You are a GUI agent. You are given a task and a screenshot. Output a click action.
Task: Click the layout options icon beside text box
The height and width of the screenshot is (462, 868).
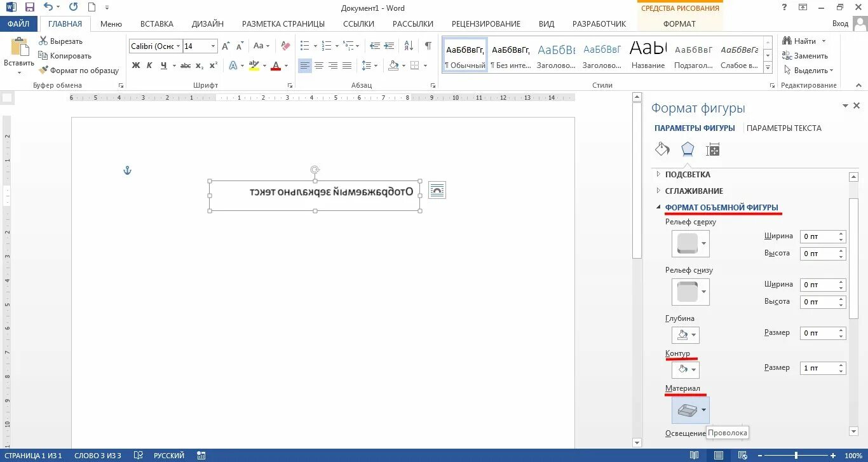(x=437, y=190)
